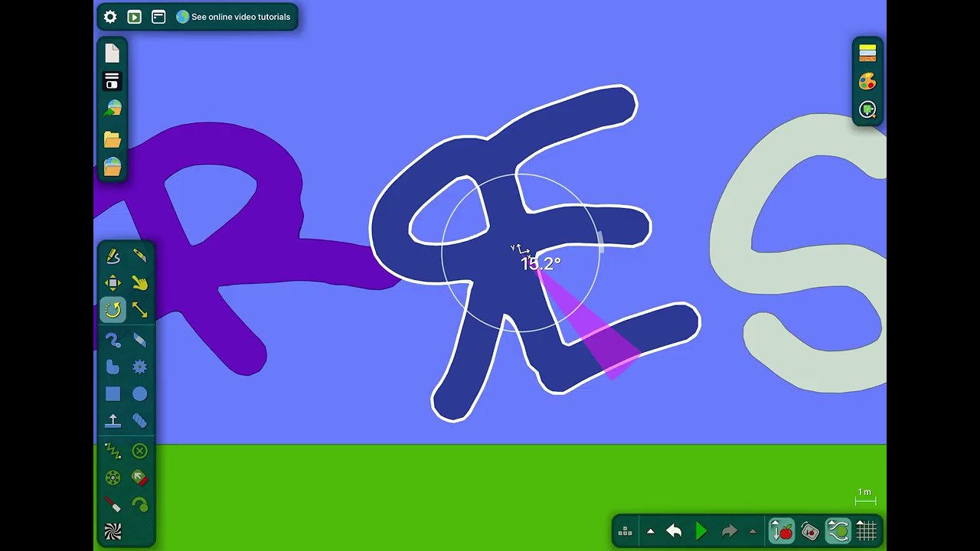Image resolution: width=980 pixels, height=551 pixels.
Task: Open the local scenes folder
Action: tap(113, 139)
